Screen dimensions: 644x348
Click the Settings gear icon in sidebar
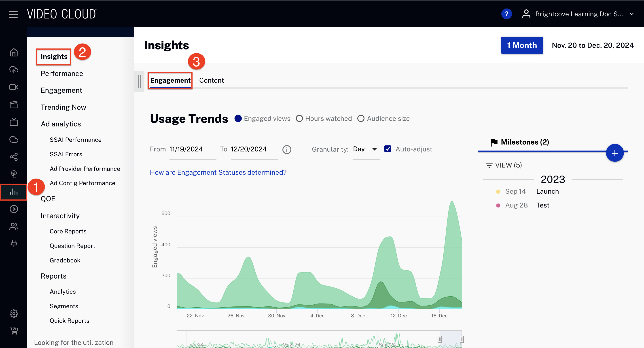(x=14, y=313)
